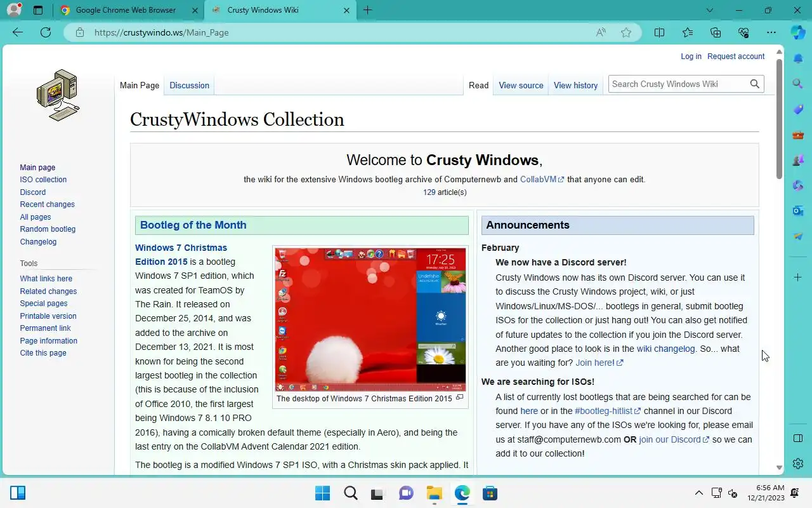The width and height of the screenshot is (812, 508).
Task: Open the Random bootleg link
Action: [48, 229]
